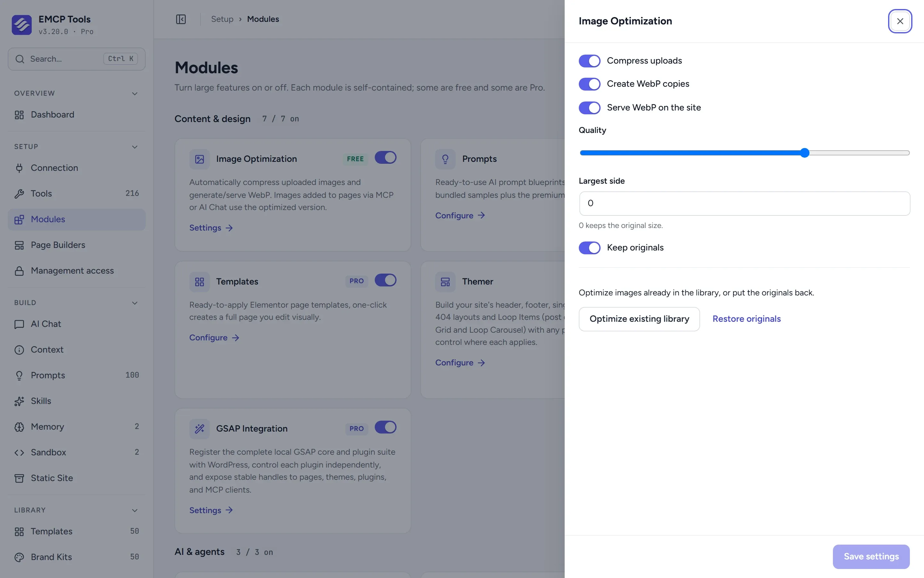Screen dimensions: 924x578
Task: Click the Prompts lightbulb icon in sidebar
Action: [x=19, y=375]
